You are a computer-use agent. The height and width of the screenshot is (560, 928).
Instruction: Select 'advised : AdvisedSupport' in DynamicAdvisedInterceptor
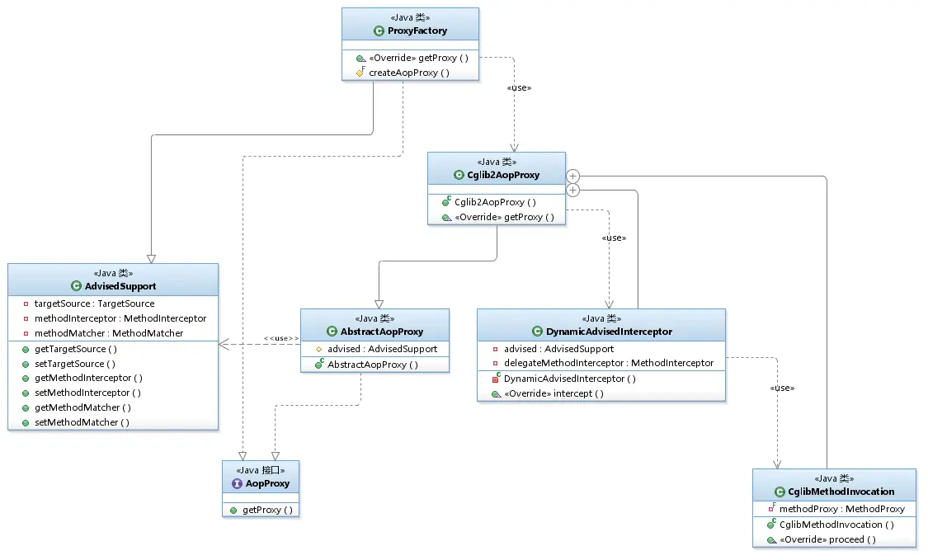pos(558,349)
